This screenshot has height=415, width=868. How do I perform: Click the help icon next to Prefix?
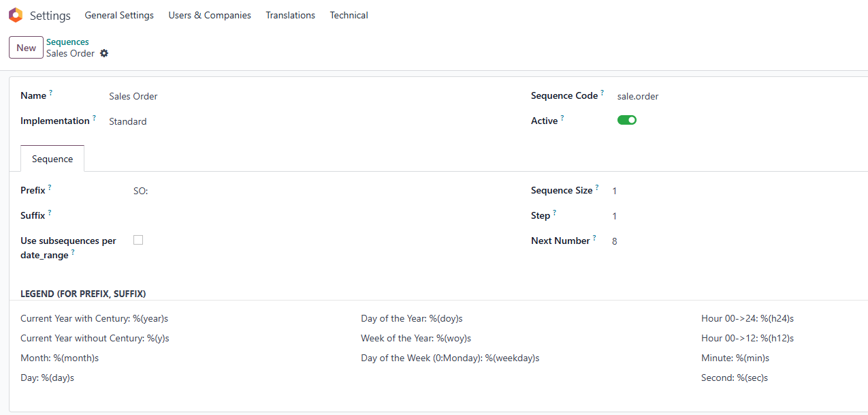pyautogui.click(x=50, y=187)
